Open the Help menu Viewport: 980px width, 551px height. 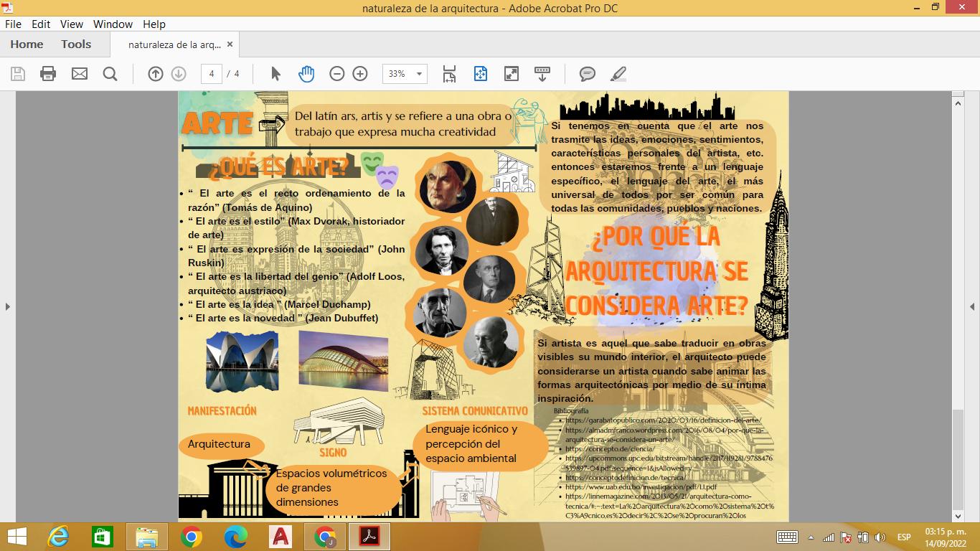(154, 24)
